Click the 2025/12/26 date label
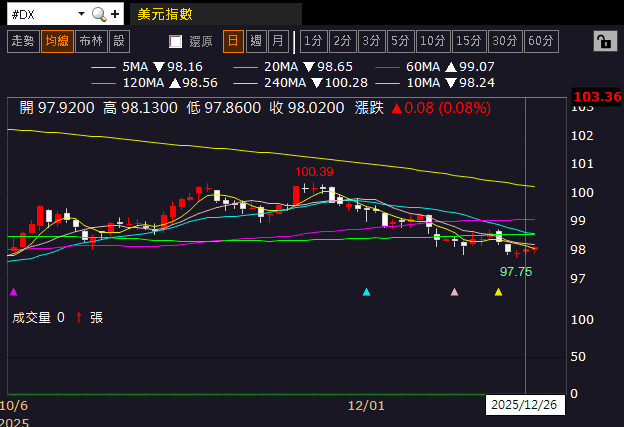This screenshot has width=624, height=427. (525, 405)
